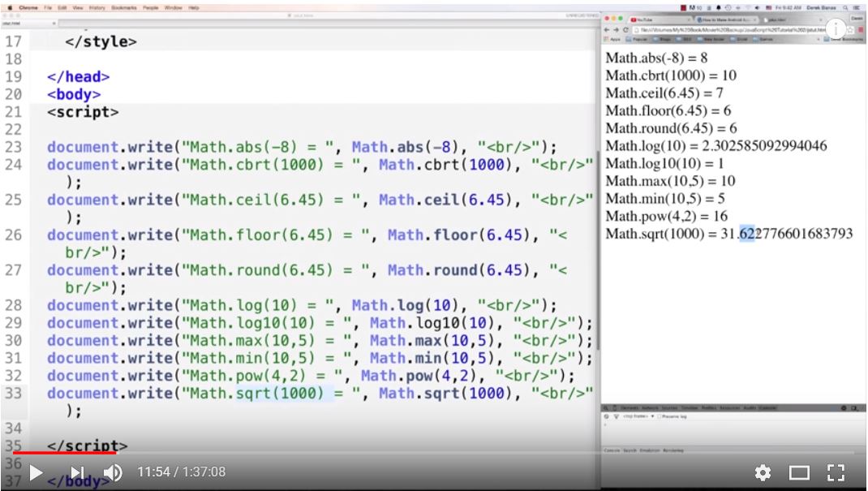
Task: Open the Popular bookmarks folder
Action: pyautogui.click(x=637, y=39)
